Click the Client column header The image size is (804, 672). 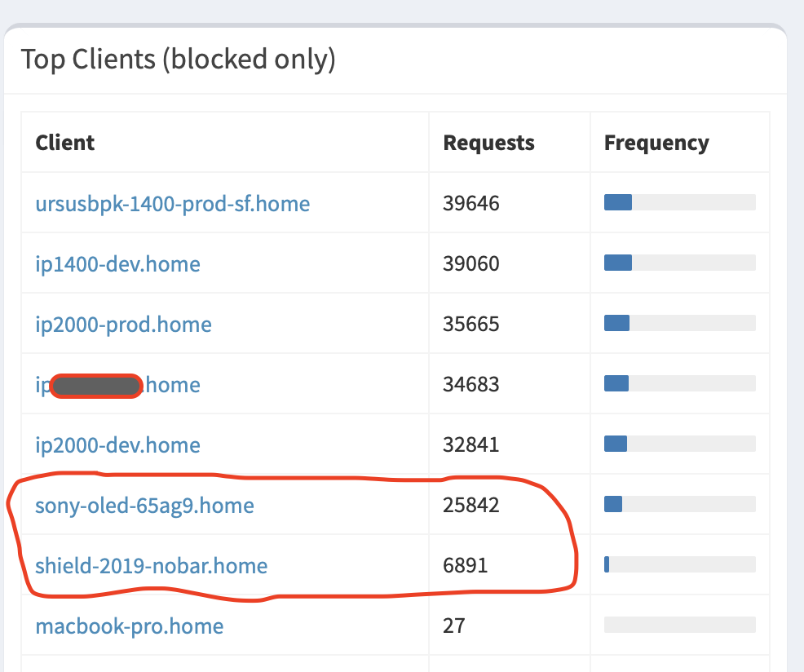point(65,143)
